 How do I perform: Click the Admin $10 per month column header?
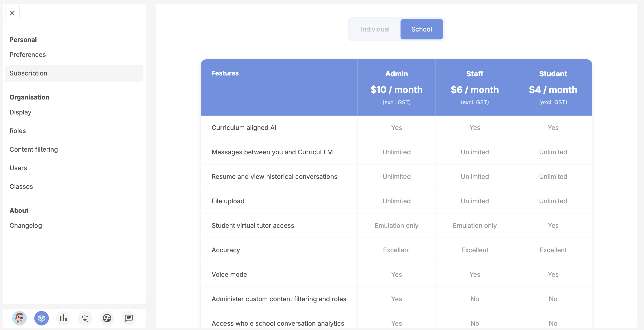tap(396, 88)
